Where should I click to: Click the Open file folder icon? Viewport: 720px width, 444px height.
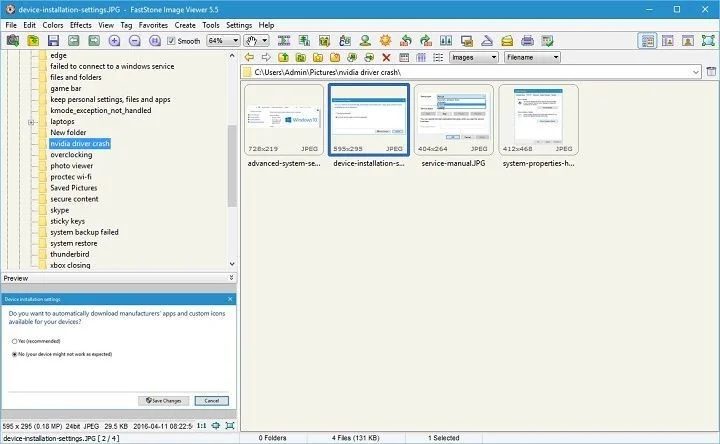tap(33, 41)
